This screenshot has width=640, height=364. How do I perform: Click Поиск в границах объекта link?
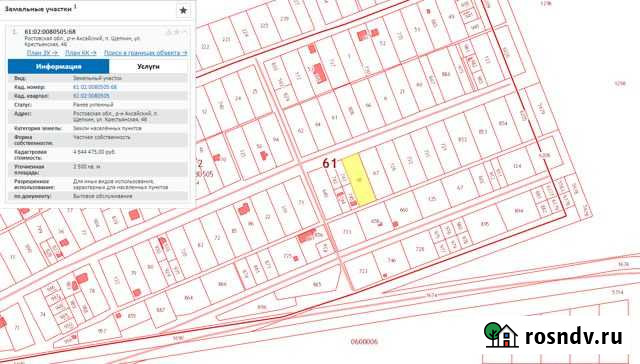coord(145,53)
